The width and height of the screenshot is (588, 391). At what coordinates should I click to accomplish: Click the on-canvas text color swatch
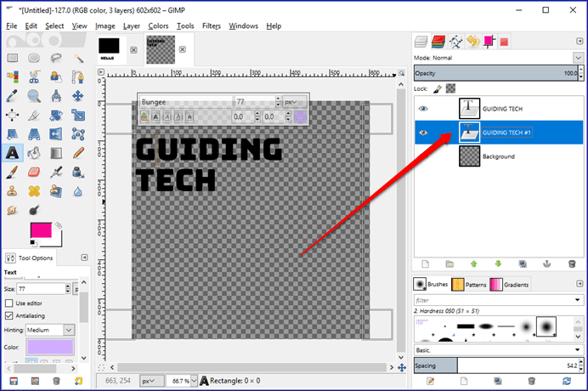pyautogui.click(x=301, y=117)
